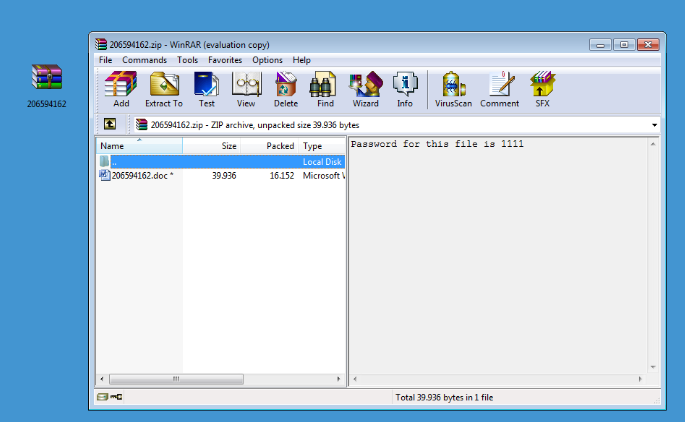Select the 206594162.doc file

140,175
